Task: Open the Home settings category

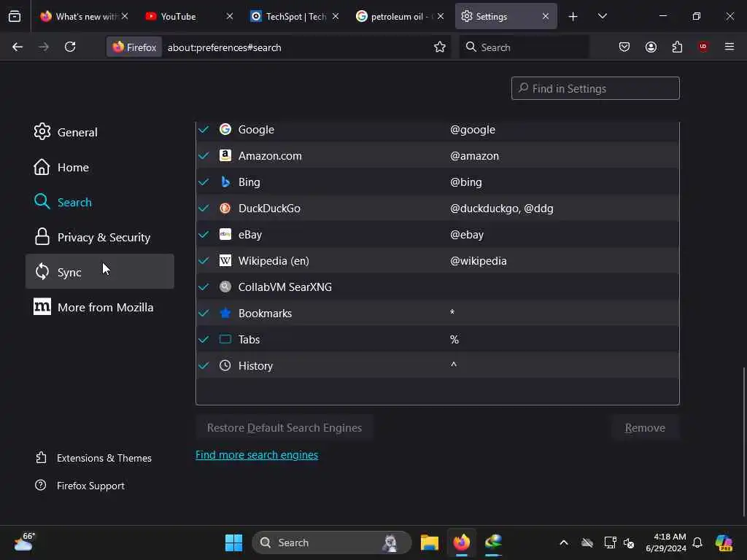Action: [99, 167]
